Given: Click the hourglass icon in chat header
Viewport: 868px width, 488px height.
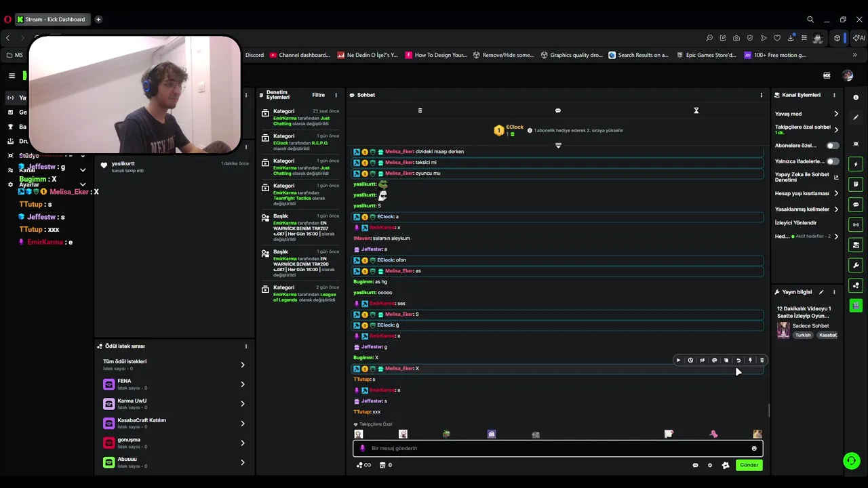Looking at the screenshot, I should [696, 110].
